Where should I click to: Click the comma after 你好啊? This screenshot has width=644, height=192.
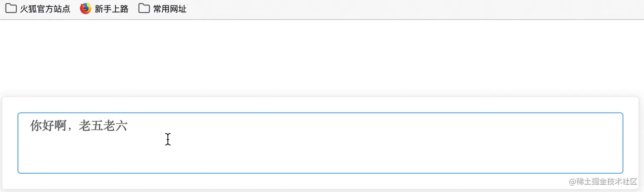[x=69, y=128]
